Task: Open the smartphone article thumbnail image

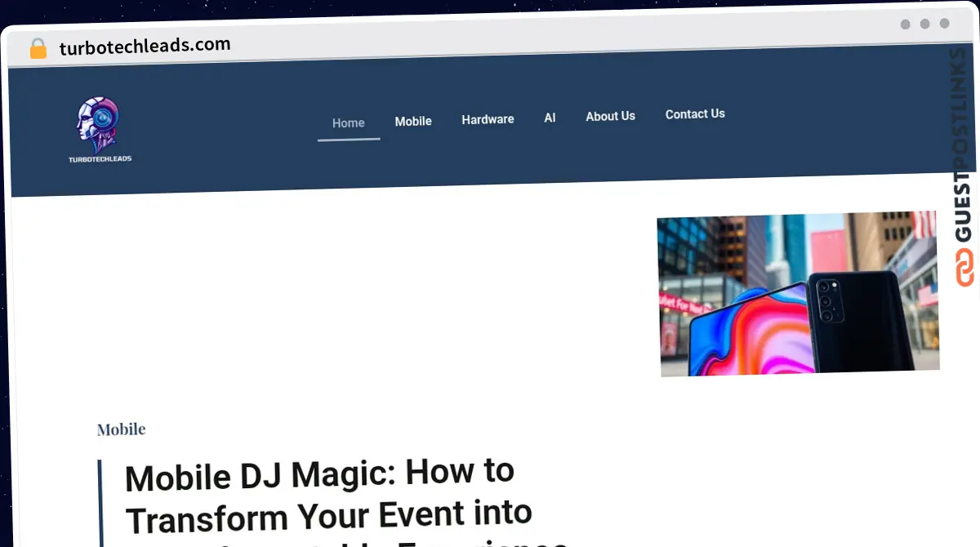Action: coord(798,294)
